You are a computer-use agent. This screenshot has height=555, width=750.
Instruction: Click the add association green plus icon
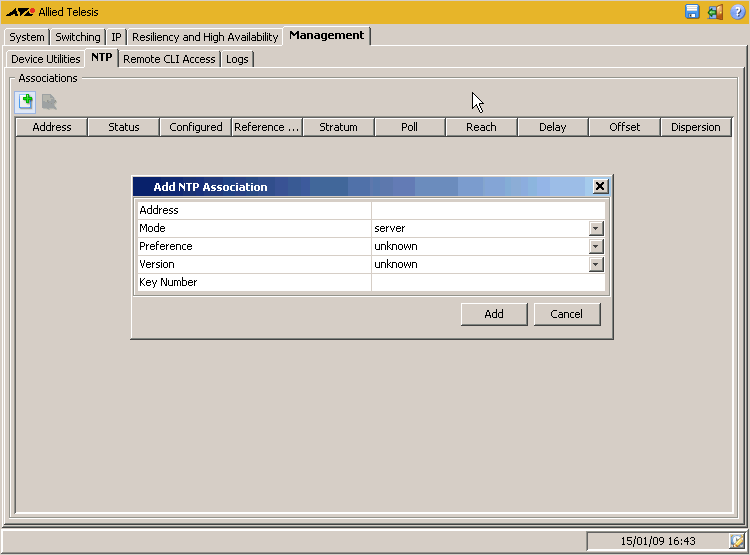pyautogui.click(x=25, y=102)
